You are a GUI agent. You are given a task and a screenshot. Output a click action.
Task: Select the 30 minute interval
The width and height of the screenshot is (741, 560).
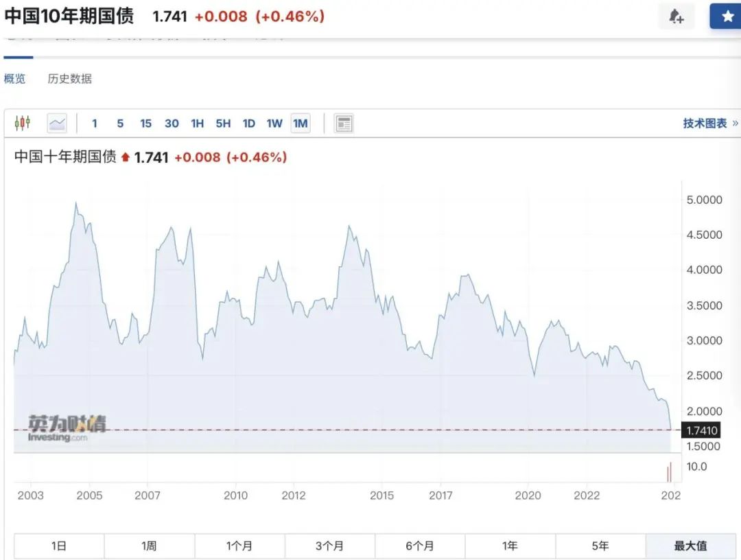tap(172, 124)
